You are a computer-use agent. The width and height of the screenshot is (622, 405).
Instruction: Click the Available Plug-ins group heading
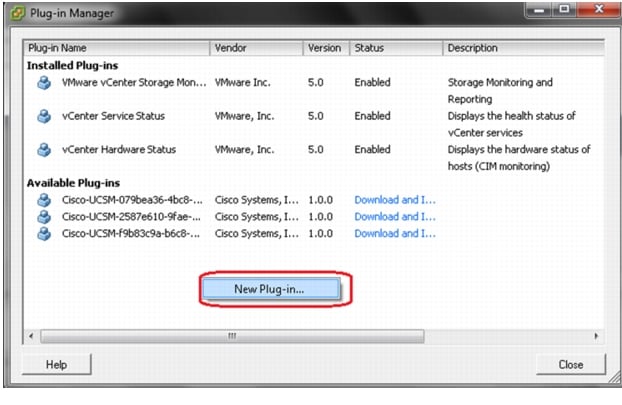point(73,183)
